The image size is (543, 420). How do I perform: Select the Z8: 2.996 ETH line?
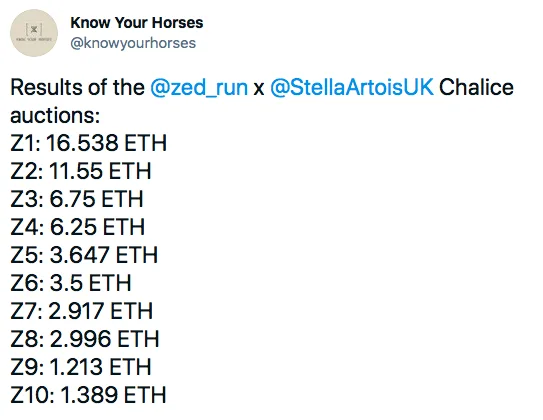click(85, 339)
